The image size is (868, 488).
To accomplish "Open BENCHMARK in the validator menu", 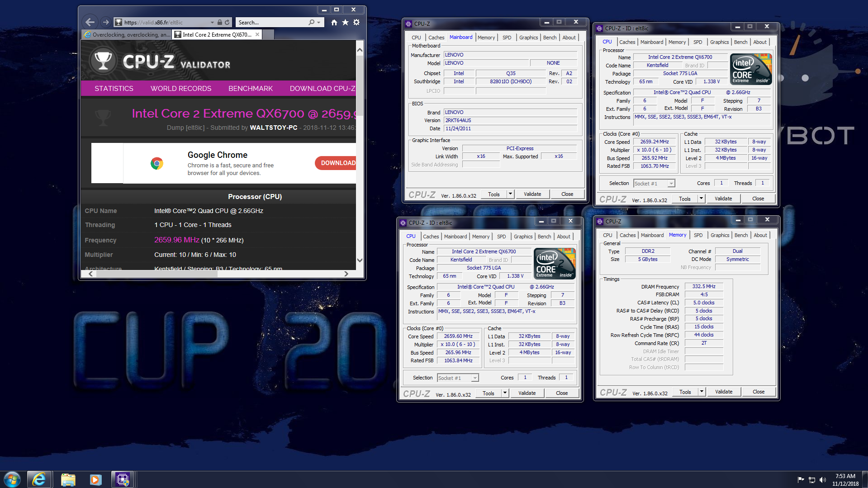I will tap(251, 89).
